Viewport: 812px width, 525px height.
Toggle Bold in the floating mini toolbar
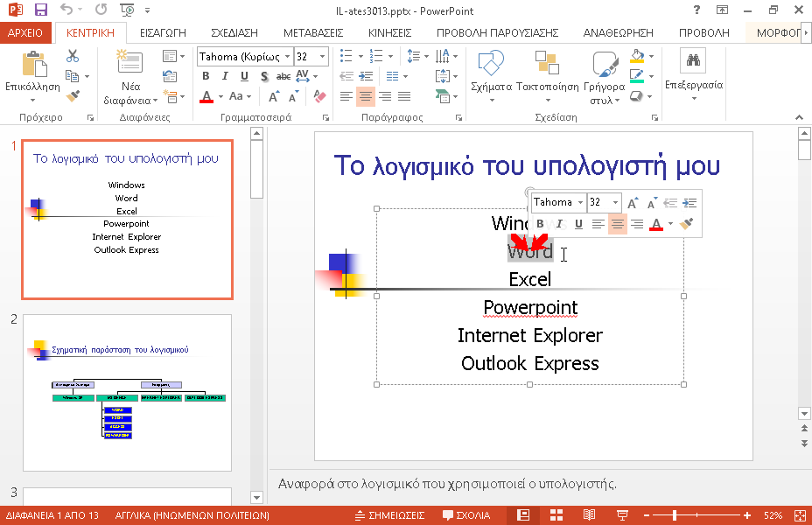click(x=540, y=224)
